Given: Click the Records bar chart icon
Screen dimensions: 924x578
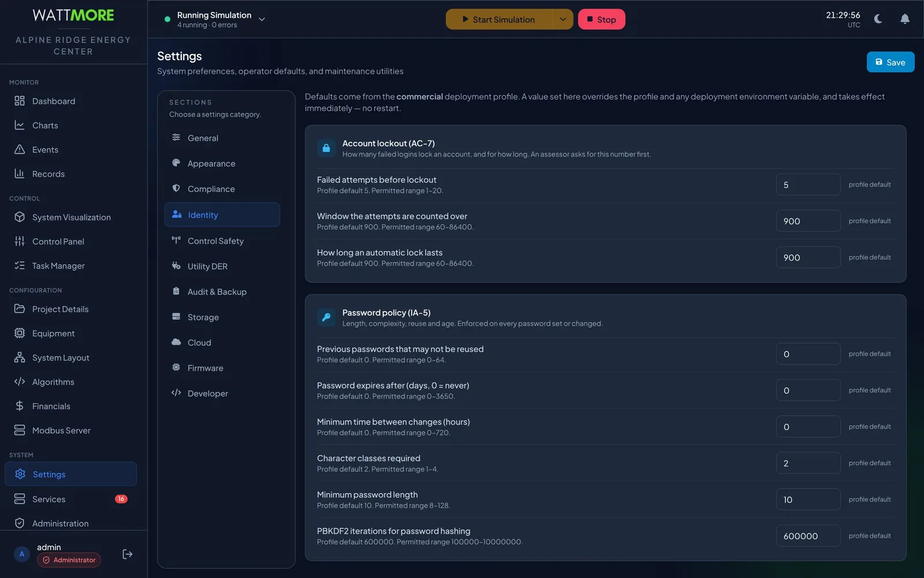Looking at the screenshot, I should (20, 174).
